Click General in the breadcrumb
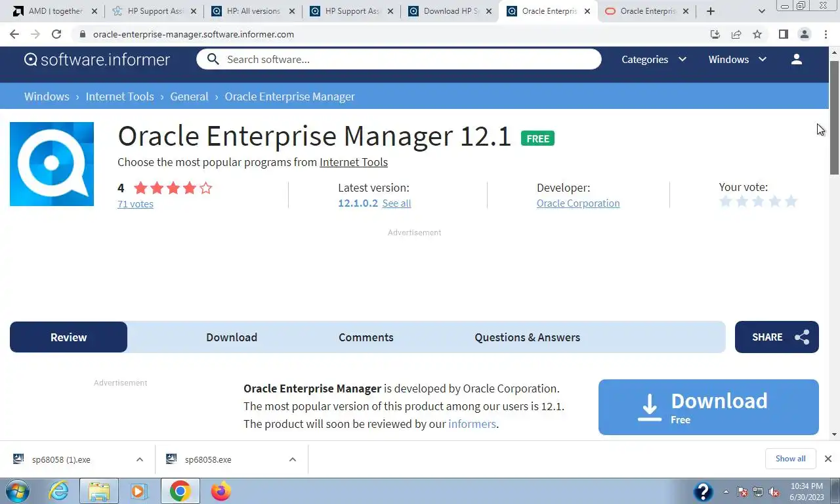Screen dimensions: 840x504 (189, 96)
